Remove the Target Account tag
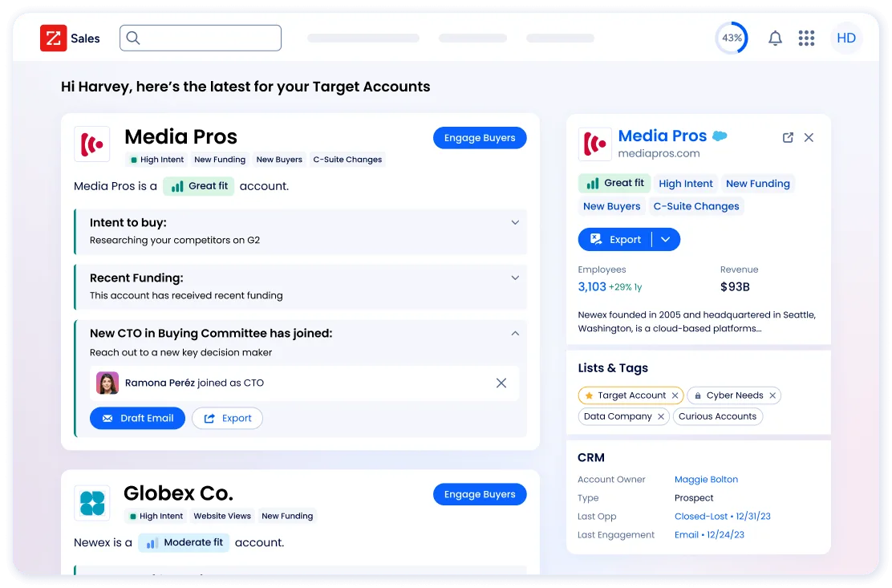The width and height of the screenshot is (892, 588). pos(675,395)
